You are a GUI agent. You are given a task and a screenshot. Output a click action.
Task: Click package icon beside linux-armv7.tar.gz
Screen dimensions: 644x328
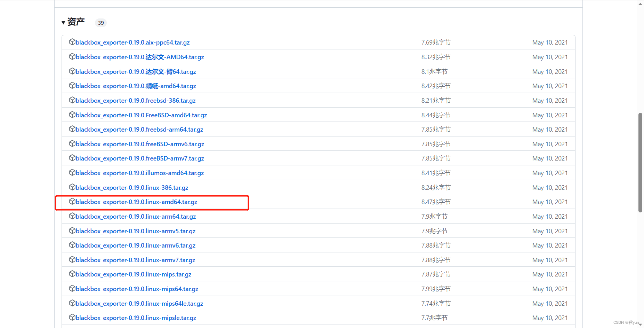click(72, 259)
